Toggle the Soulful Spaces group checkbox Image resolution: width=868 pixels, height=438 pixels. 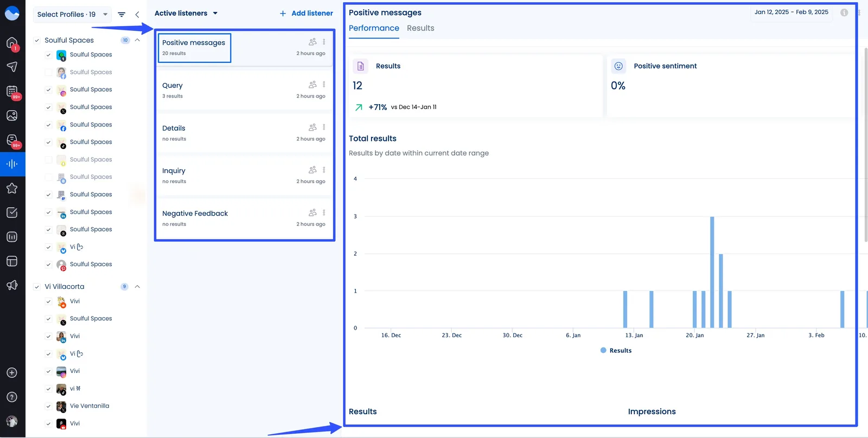pos(37,40)
